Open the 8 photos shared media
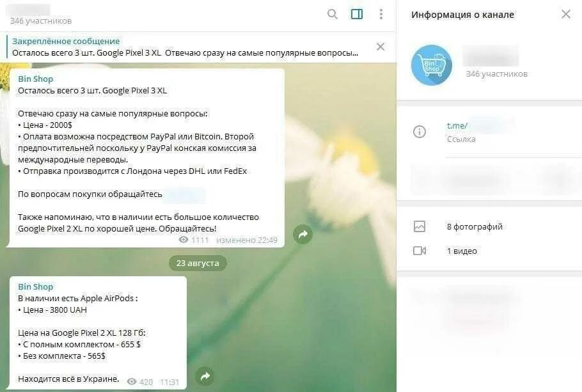 pyautogui.click(x=475, y=226)
